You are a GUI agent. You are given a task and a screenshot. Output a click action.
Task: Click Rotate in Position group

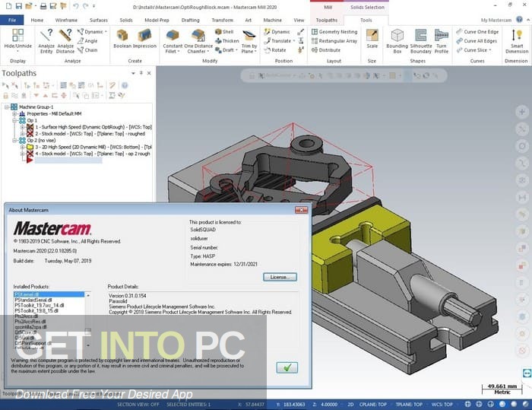tap(275, 50)
